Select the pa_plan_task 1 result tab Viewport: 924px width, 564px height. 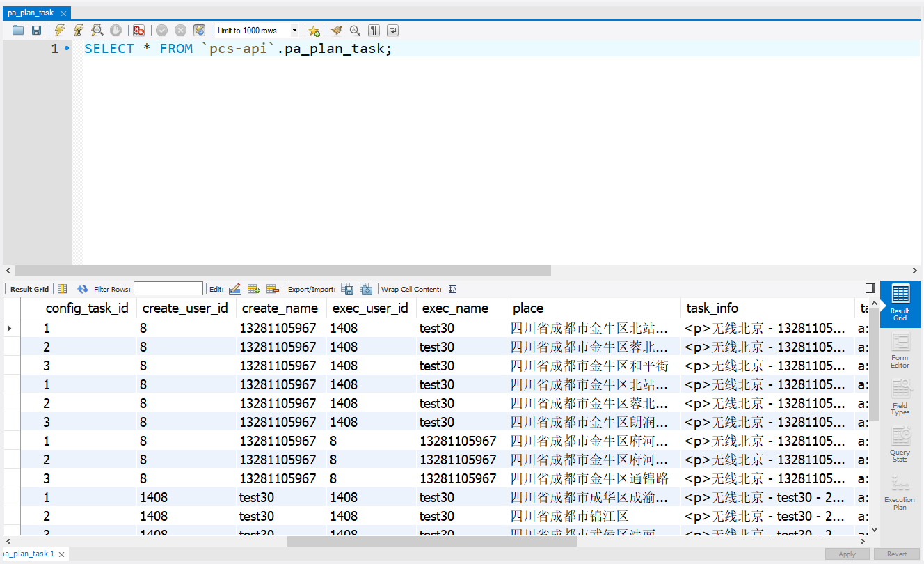(29, 554)
